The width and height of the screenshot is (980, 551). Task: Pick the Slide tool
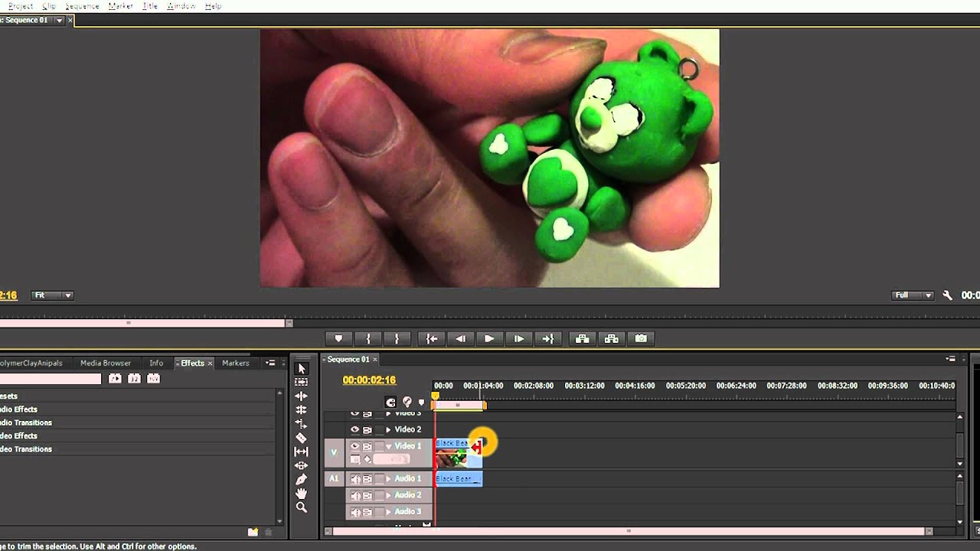301,465
